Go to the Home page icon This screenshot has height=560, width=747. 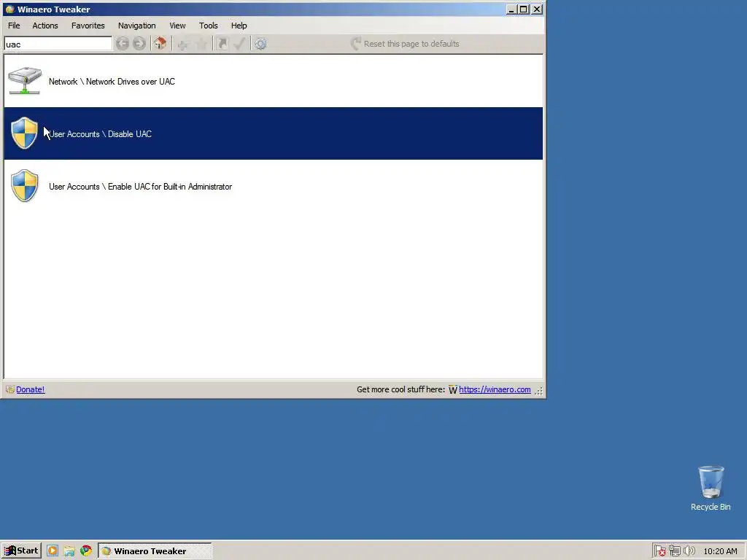click(160, 44)
